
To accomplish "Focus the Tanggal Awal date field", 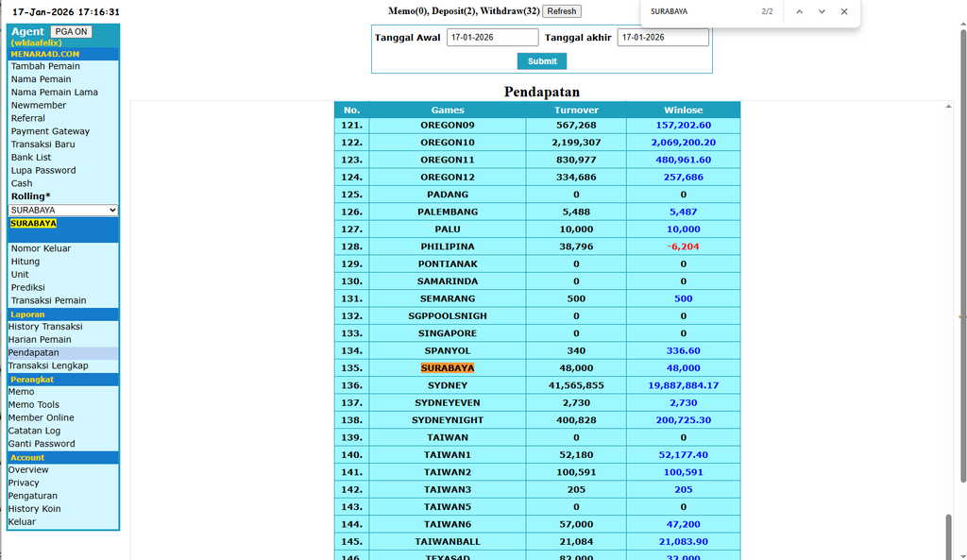I will (x=492, y=38).
